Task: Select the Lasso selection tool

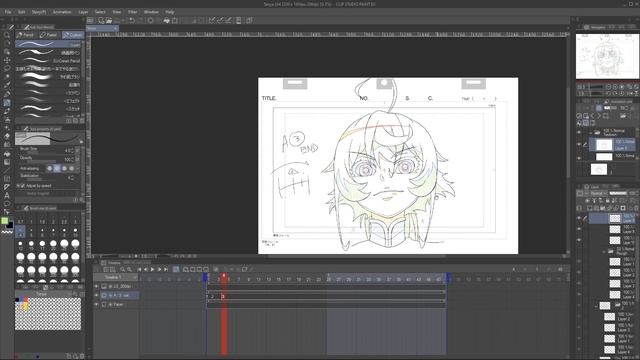Action: [x=7, y=68]
